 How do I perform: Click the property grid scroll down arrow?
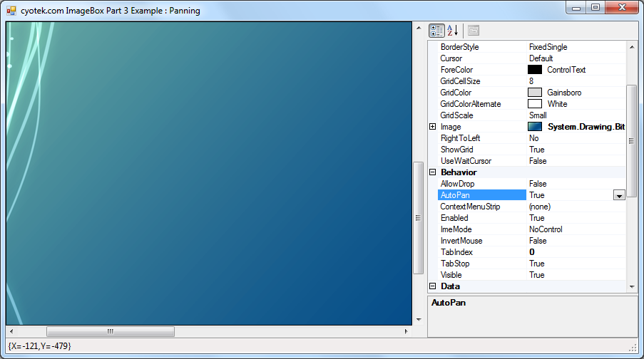[x=632, y=287]
